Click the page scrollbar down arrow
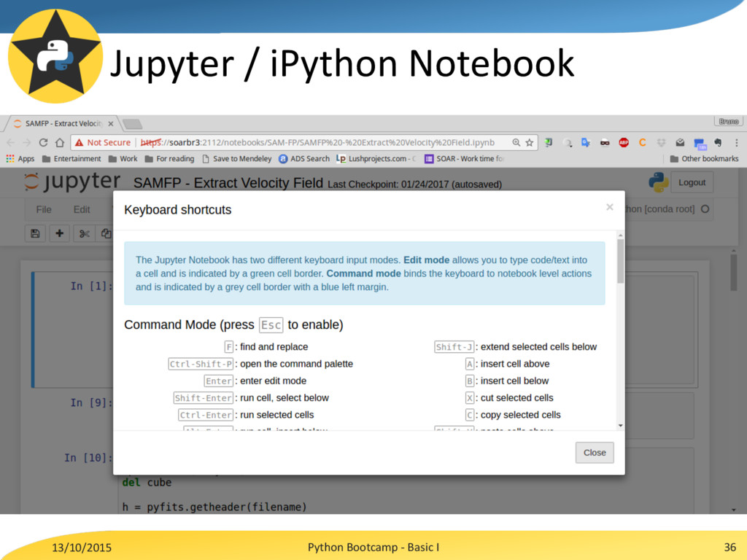 (x=734, y=510)
